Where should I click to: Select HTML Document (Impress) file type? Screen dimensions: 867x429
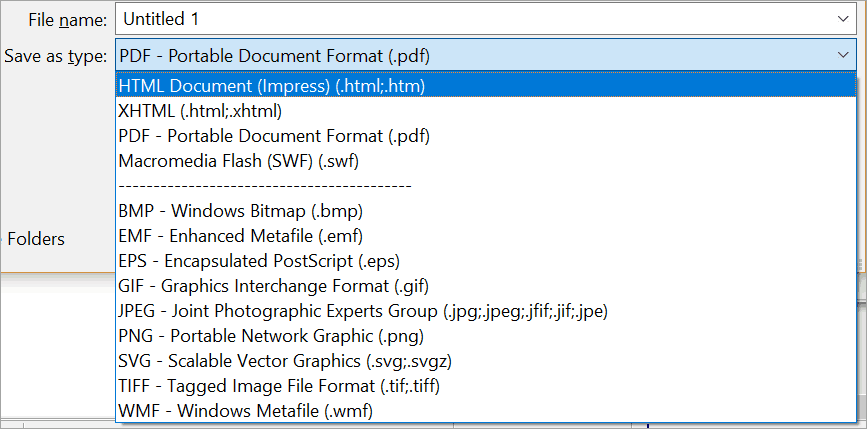tap(485, 86)
